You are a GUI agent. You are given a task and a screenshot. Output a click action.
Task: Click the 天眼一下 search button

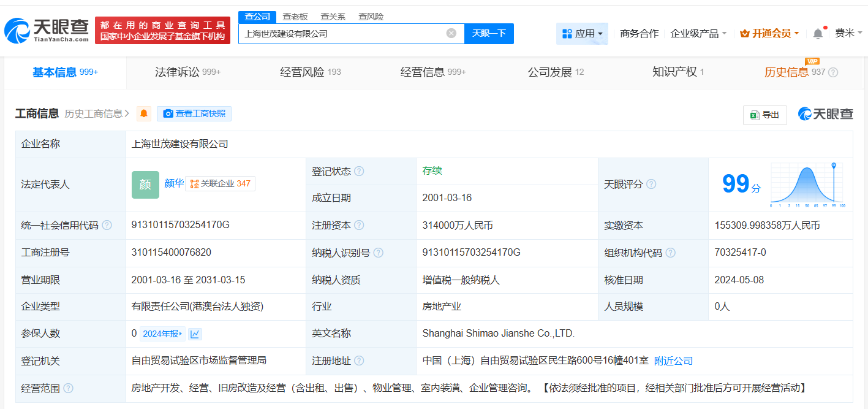pyautogui.click(x=488, y=34)
